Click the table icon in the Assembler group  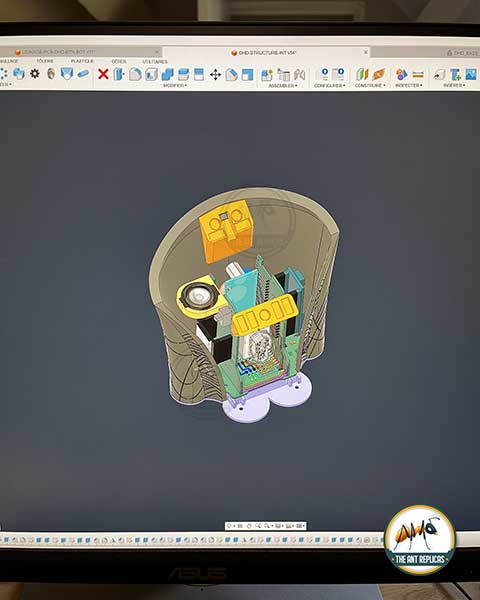[283, 75]
